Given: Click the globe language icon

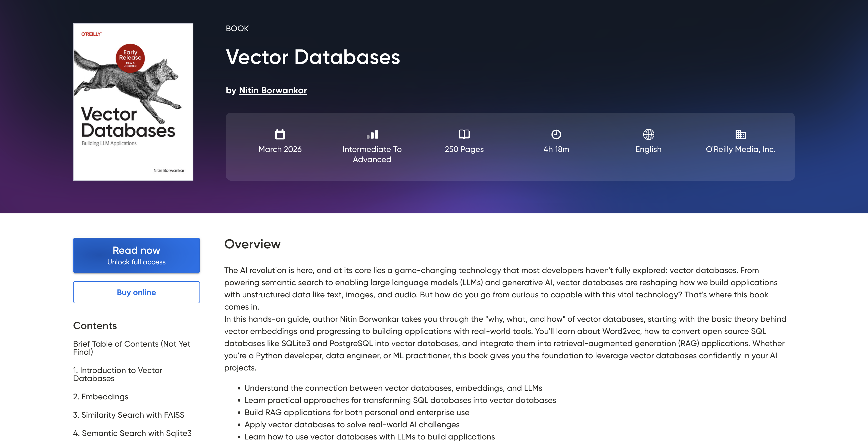Looking at the screenshot, I should (x=648, y=134).
